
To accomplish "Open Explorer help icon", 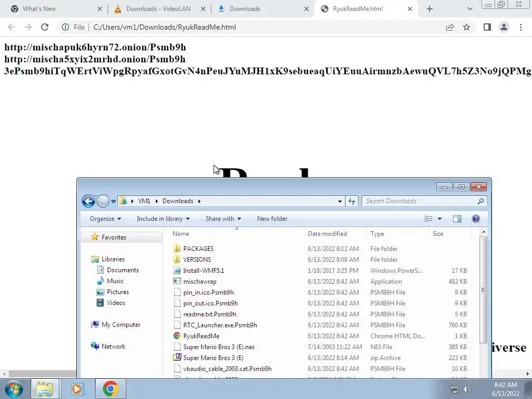I will [x=476, y=219].
